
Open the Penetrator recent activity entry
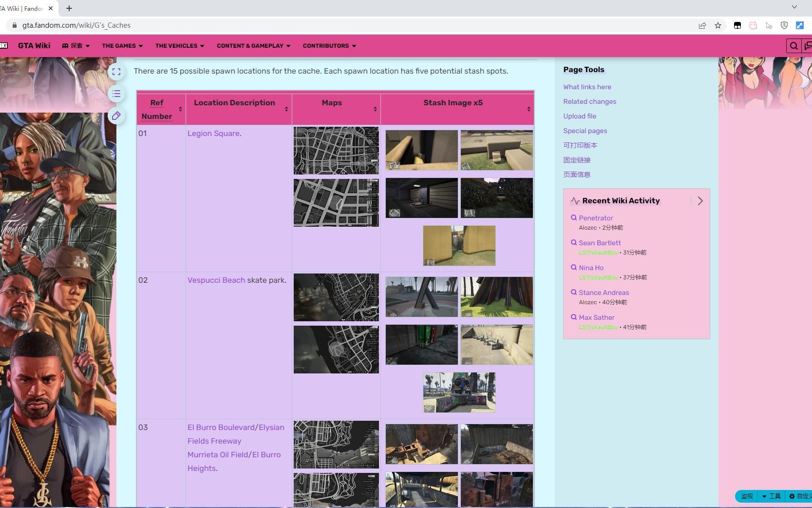[x=596, y=218]
